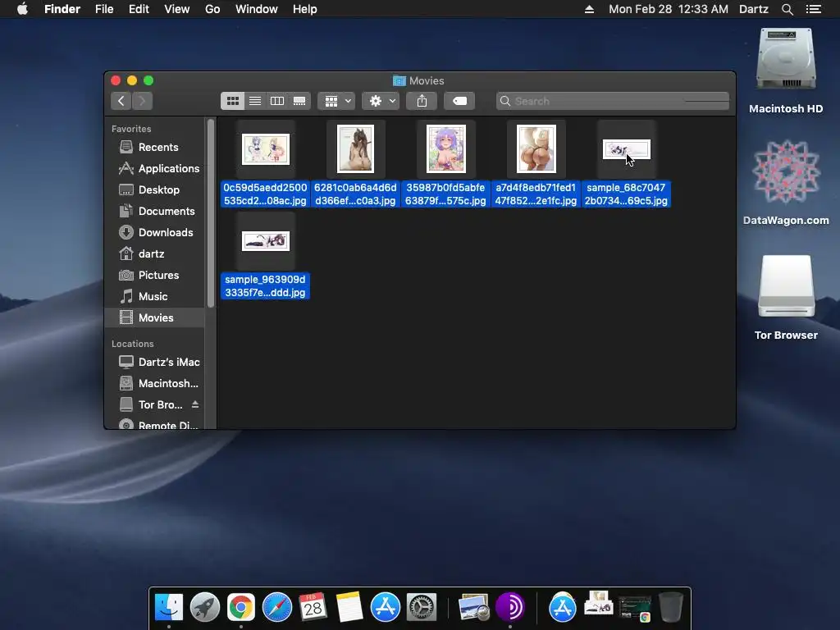The image size is (840, 630).
Task: Open Notification Center from the menu bar
Action: pyautogui.click(x=814, y=9)
